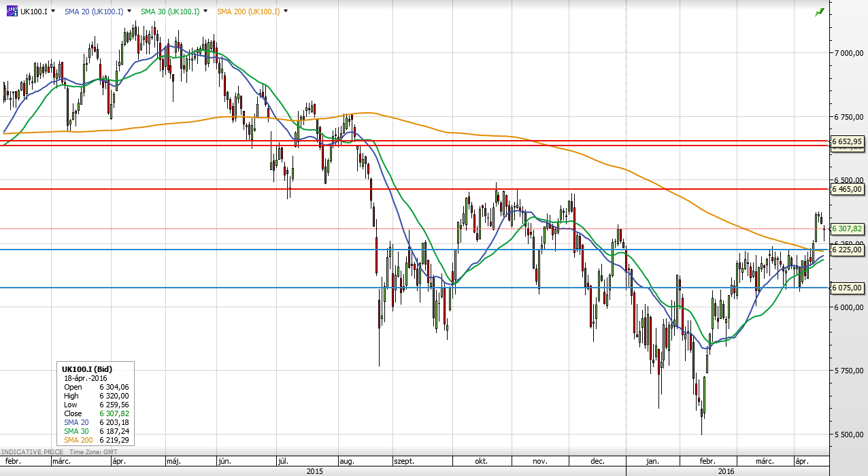This screenshot has width=868, height=476.
Task: Click the SMA 200 value 6 219,29
Action: pyautogui.click(x=114, y=440)
